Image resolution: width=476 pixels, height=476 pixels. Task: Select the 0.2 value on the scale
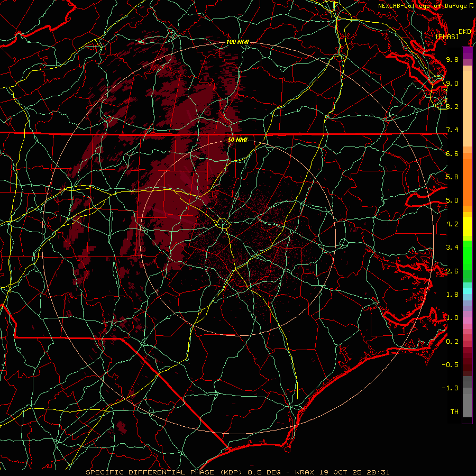pos(452,342)
